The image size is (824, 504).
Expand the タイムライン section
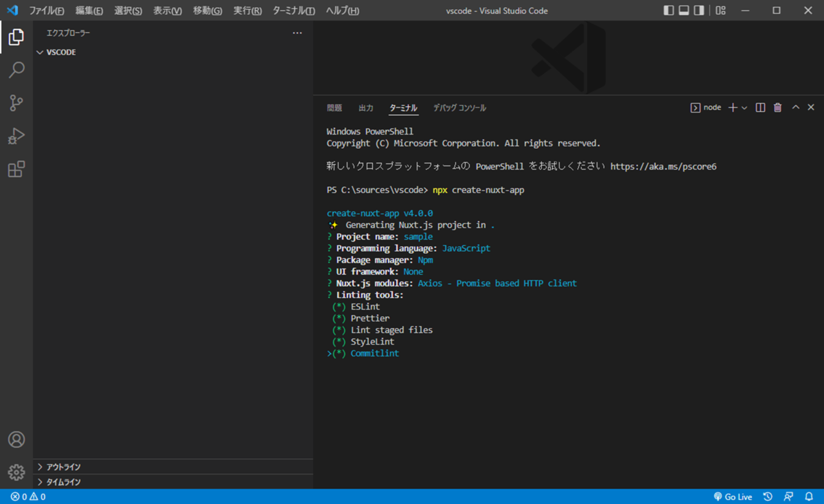(x=173, y=482)
